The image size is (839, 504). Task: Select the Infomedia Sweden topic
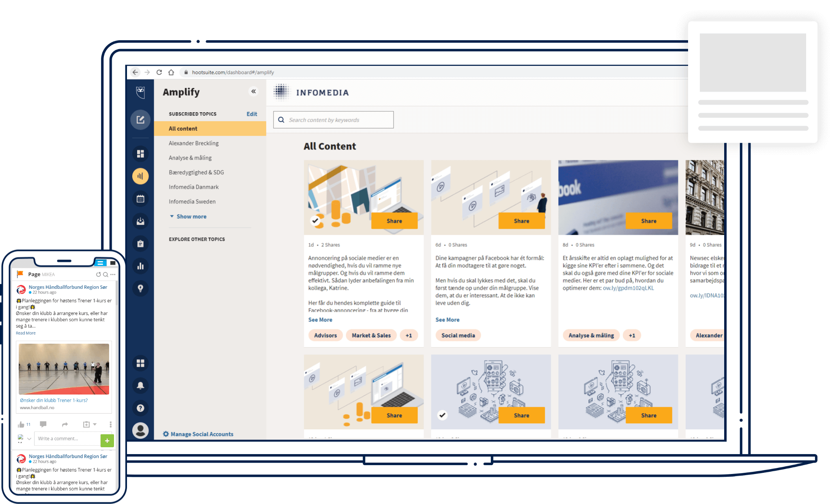(x=192, y=202)
